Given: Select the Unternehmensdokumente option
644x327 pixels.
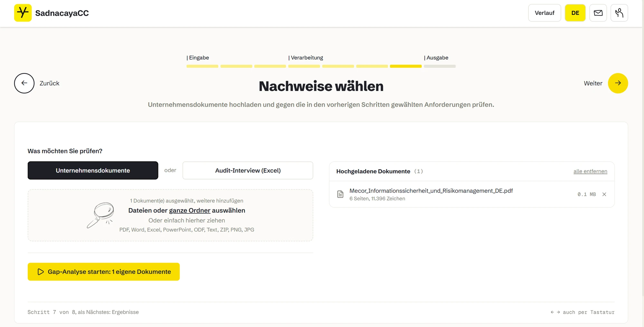Looking at the screenshot, I should tap(93, 170).
